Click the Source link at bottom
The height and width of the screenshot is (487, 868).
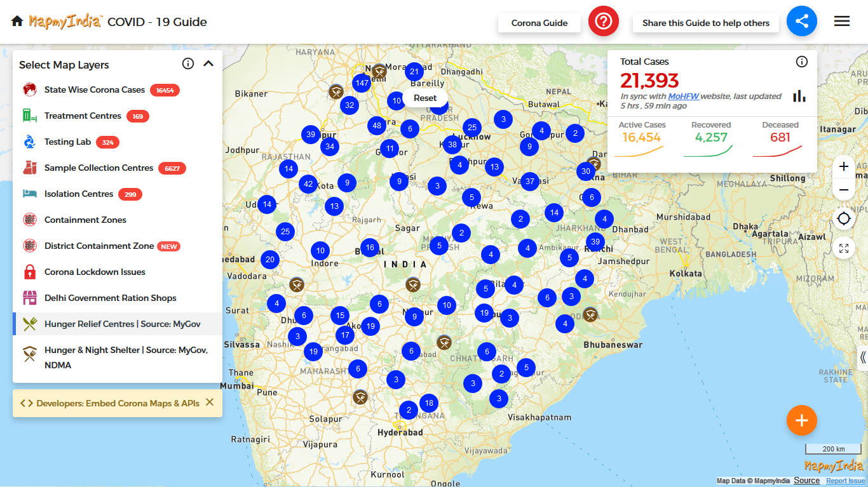click(807, 481)
